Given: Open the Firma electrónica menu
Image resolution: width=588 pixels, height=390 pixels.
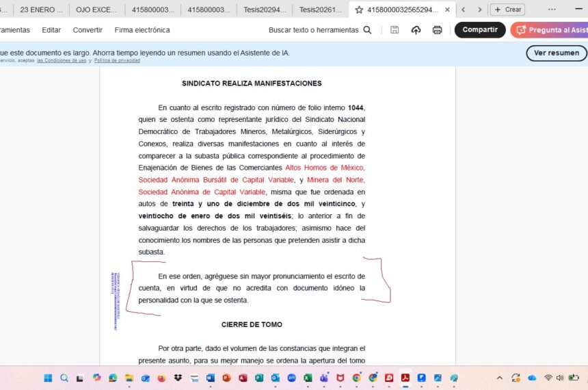Looking at the screenshot, I should [142, 30].
